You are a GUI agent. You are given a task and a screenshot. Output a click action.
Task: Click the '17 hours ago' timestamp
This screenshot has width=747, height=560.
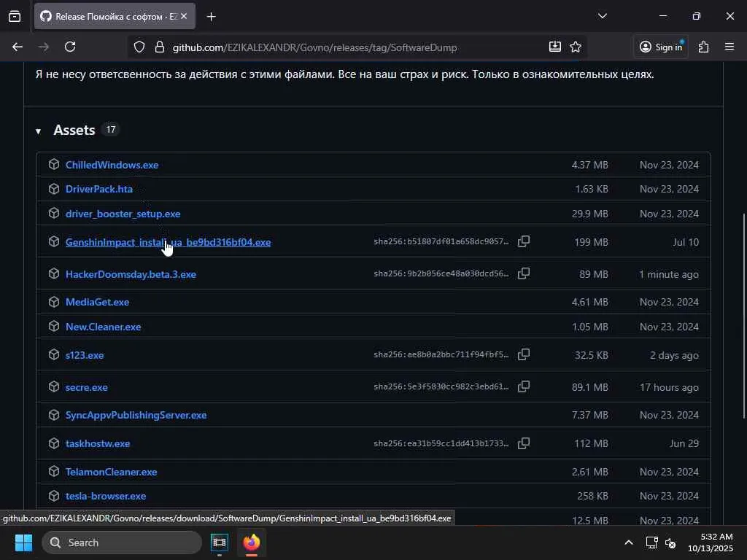pos(670,388)
